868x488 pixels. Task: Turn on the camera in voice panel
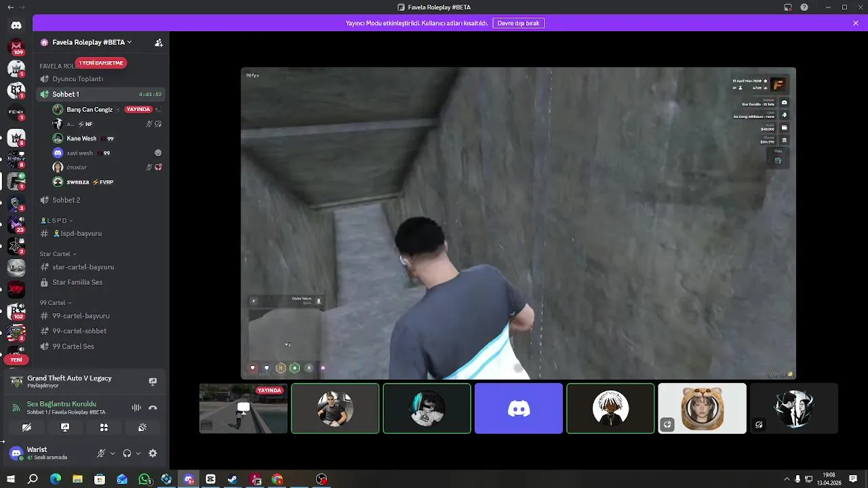pyautogui.click(x=26, y=428)
